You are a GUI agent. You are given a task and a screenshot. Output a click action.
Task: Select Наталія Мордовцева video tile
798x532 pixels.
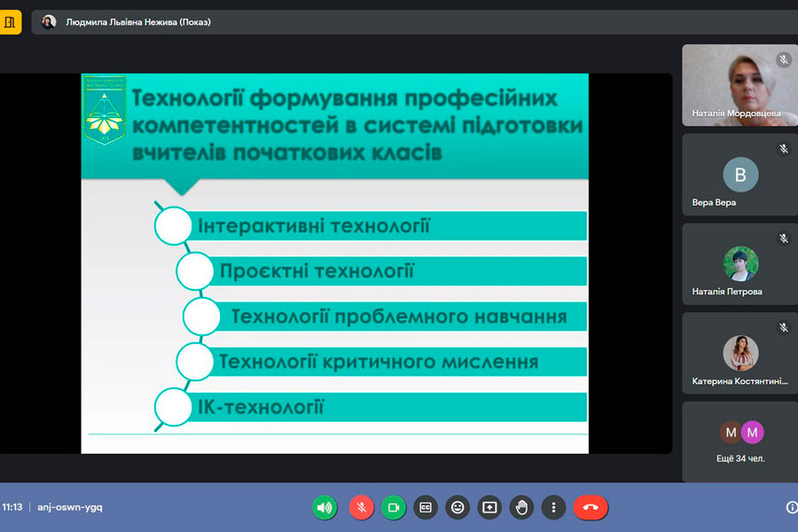740,85
